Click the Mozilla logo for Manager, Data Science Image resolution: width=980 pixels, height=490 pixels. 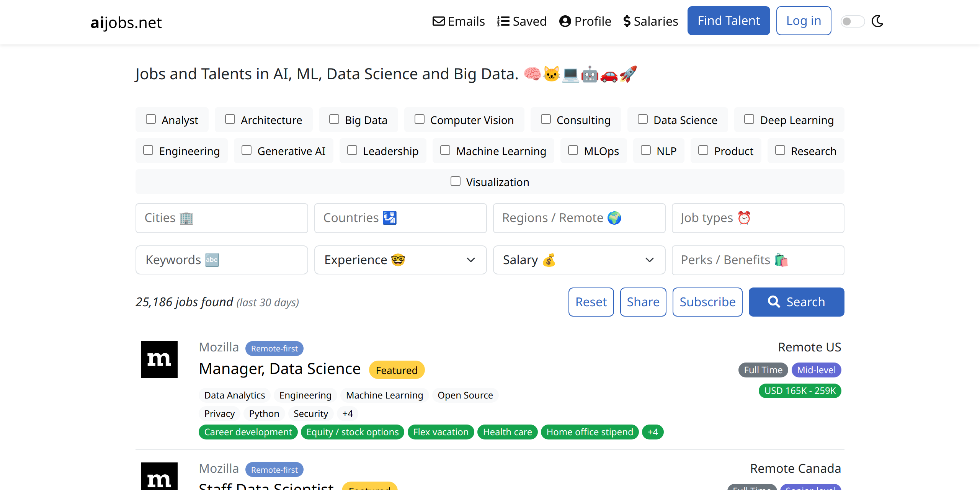tap(159, 359)
